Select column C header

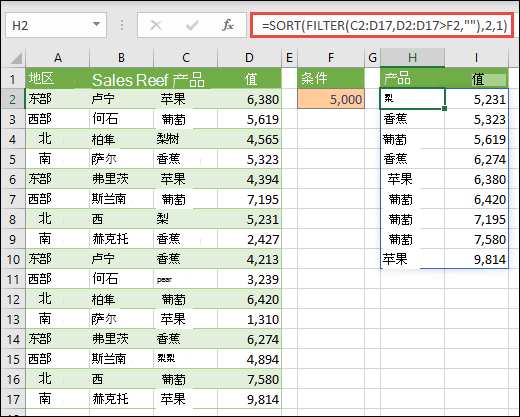(x=186, y=58)
